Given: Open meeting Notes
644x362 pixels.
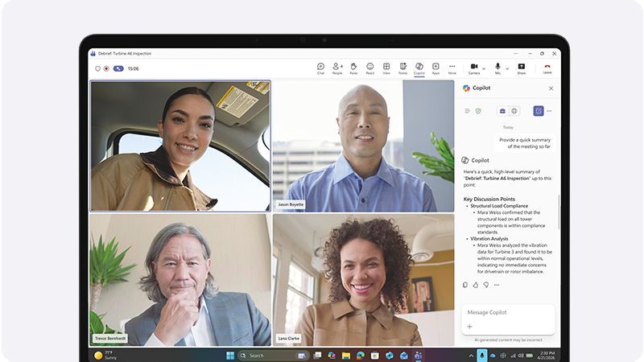Looking at the screenshot, I should coord(403,68).
